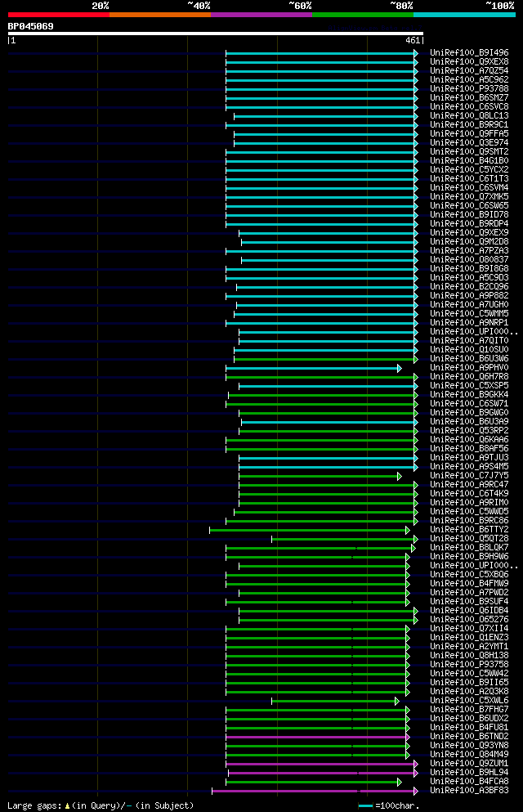This screenshot has width=523, height=812.
Task: Click the green alignment bar for UniRef100_B4FCA8
Action: (315, 782)
